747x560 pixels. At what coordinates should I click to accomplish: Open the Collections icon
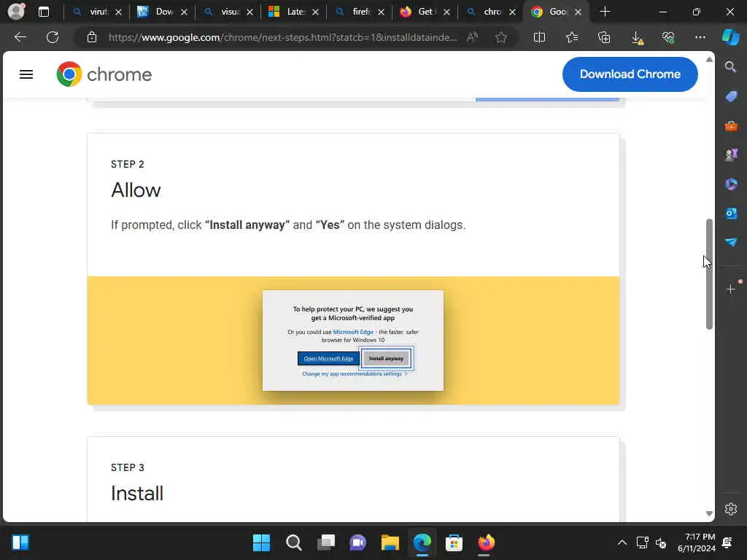[604, 37]
